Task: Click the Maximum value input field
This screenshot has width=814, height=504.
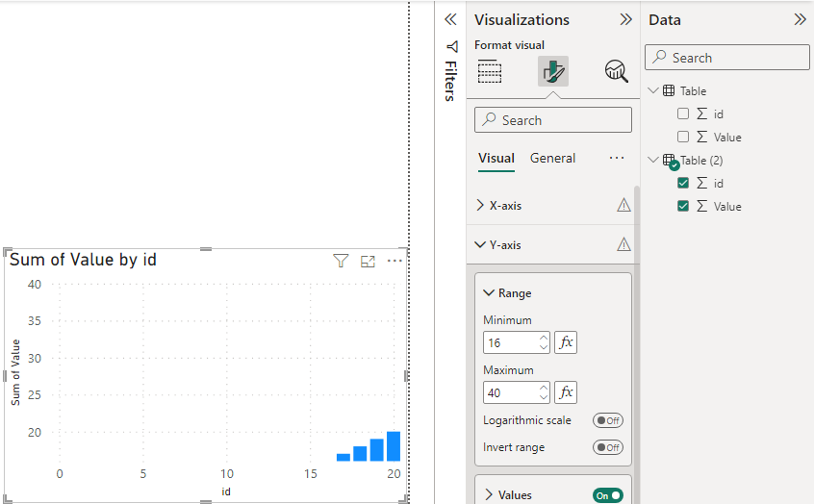Action: (x=511, y=392)
